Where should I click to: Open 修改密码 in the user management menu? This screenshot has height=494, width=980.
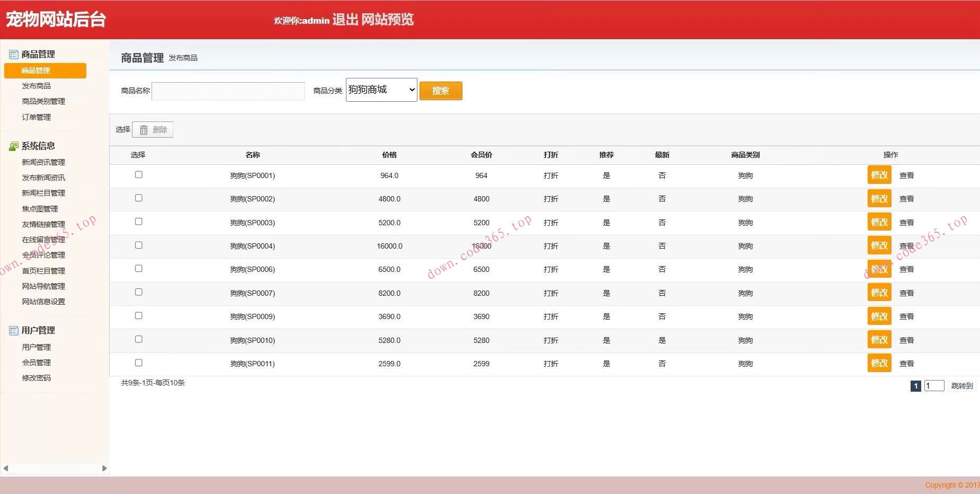pyautogui.click(x=37, y=378)
